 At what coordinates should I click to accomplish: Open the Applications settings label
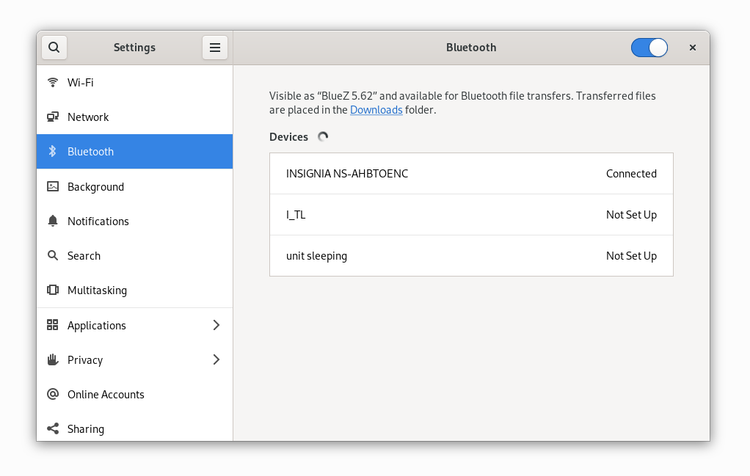(97, 325)
